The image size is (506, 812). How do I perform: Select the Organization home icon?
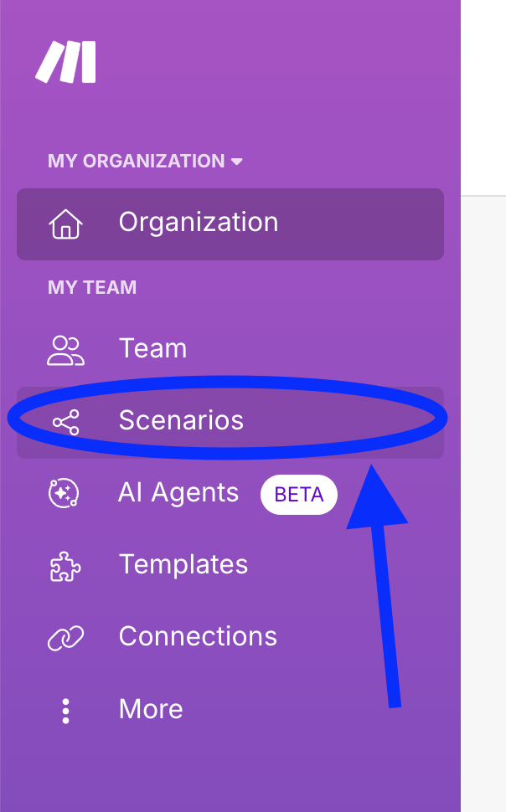[x=67, y=224]
